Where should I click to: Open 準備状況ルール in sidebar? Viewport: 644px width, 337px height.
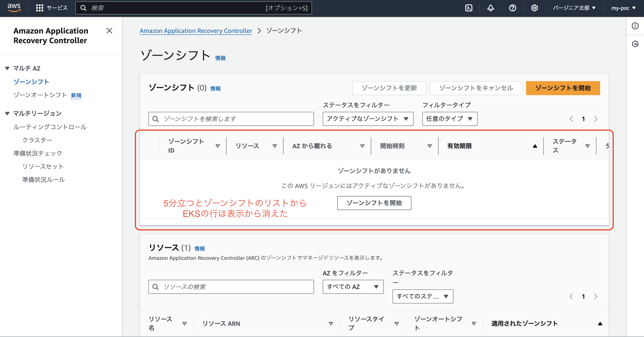[x=43, y=180]
